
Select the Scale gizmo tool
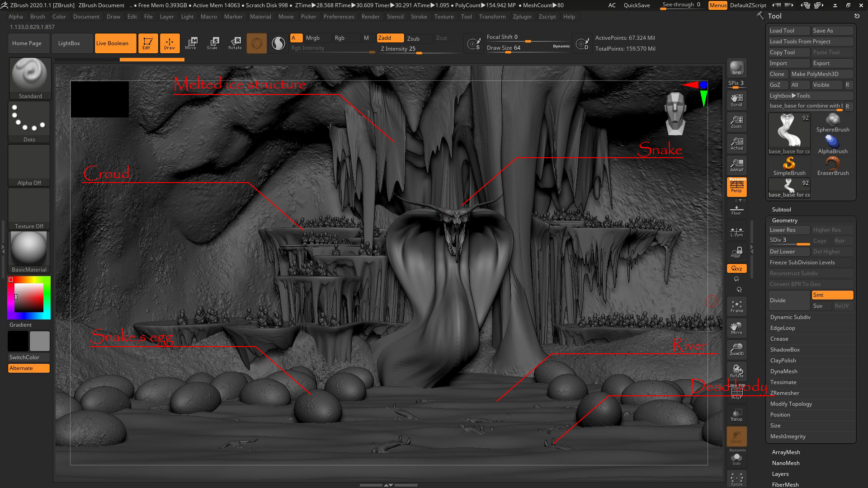212,43
